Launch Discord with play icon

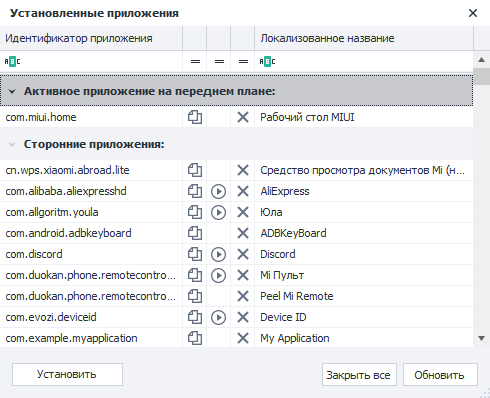(219, 254)
